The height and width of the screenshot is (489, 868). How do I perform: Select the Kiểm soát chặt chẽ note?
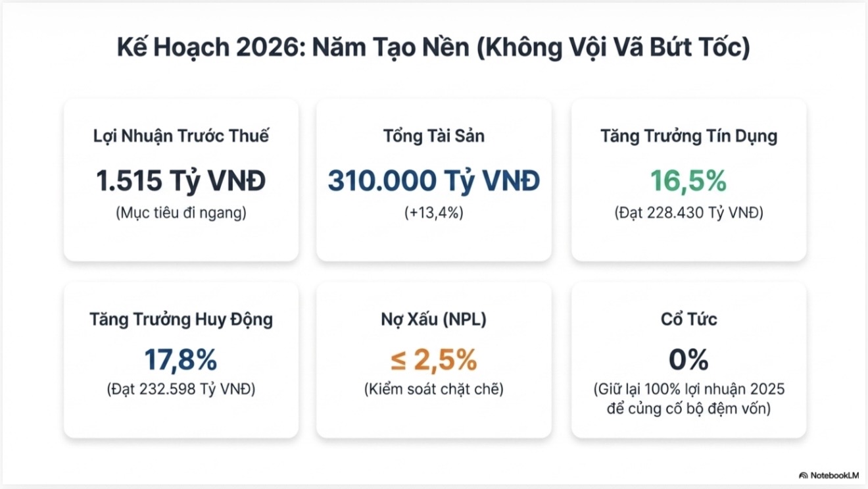pyautogui.click(x=434, y=389)
